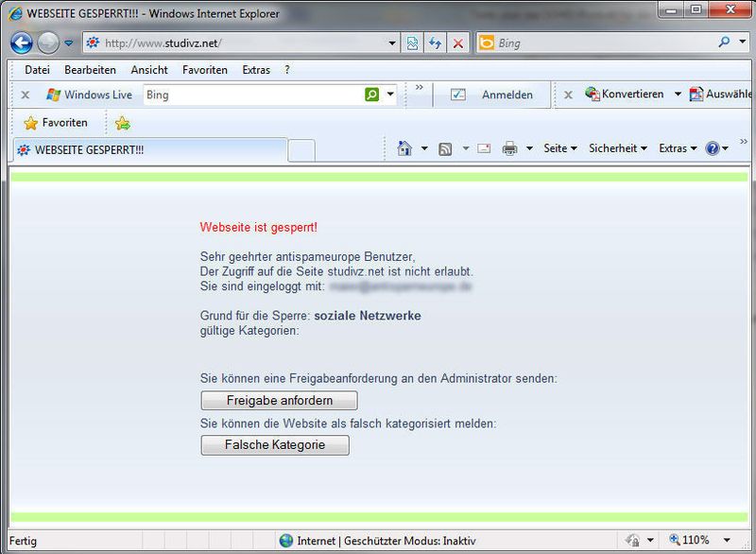Screen dimensions: 756x554
Task: Click the Freigabe anfordern button
Action: pyautogui.click(x=279, y=400)
